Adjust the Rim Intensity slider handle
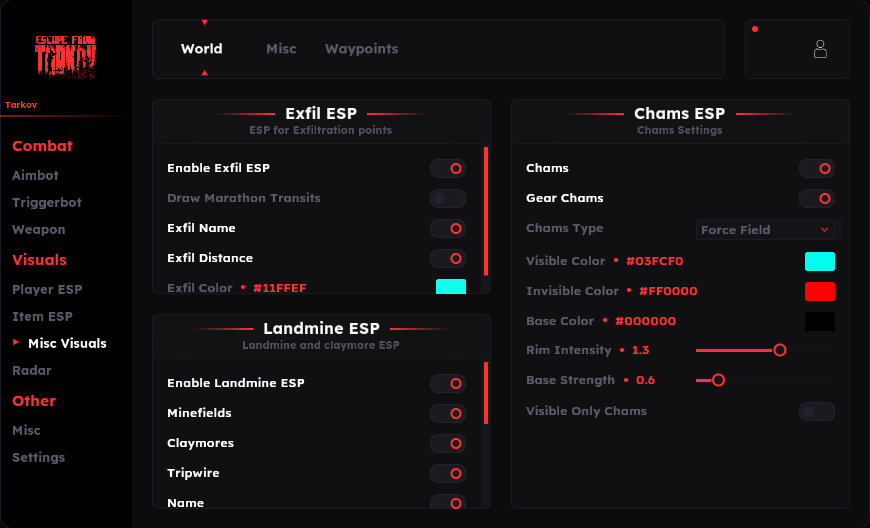Image resolution: width=870 pixels, height=528 pixels. pyautogui.click(x=780, y=350)
